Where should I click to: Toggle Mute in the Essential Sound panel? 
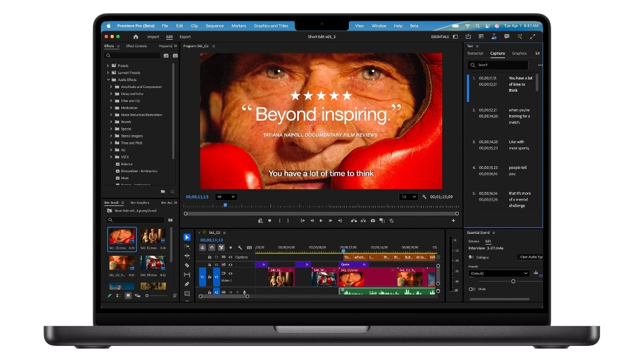click(x=471, y=289)
